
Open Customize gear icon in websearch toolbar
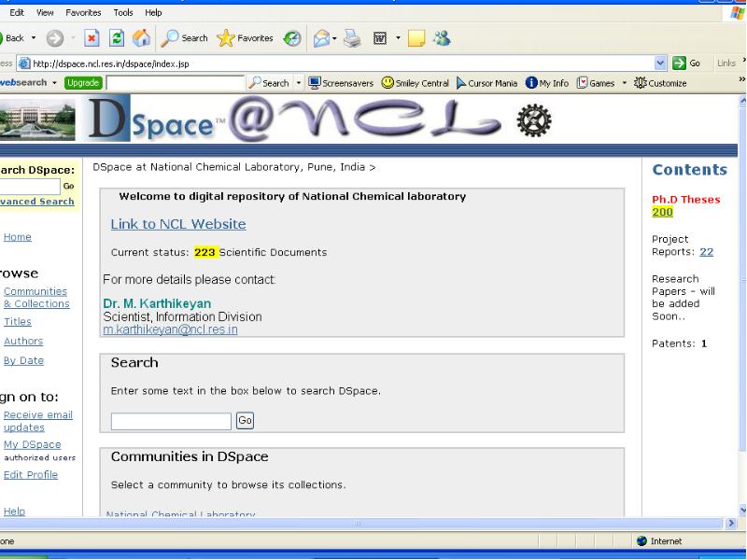640,83
